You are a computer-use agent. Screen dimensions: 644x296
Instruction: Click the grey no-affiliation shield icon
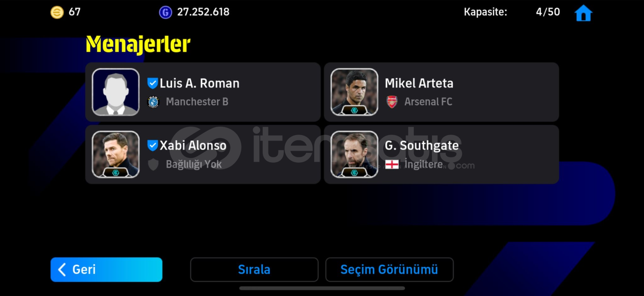pos(153,165)
